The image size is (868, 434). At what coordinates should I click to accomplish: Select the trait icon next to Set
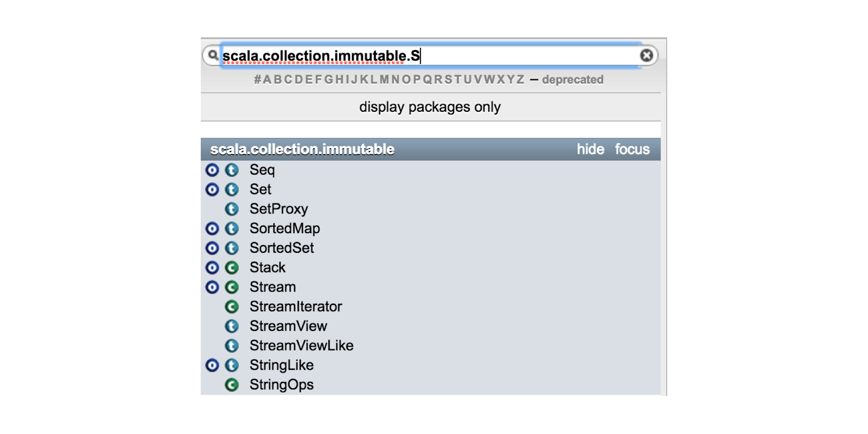point(231,189)
